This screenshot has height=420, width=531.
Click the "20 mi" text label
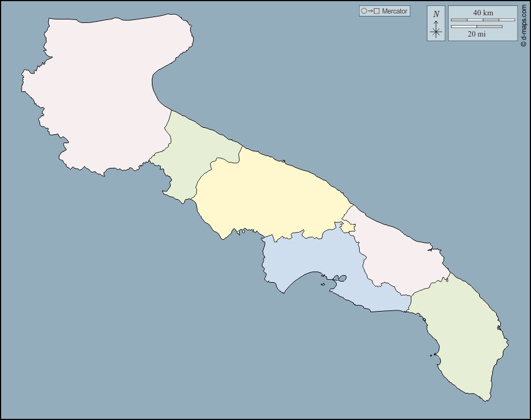click(476, 34)
